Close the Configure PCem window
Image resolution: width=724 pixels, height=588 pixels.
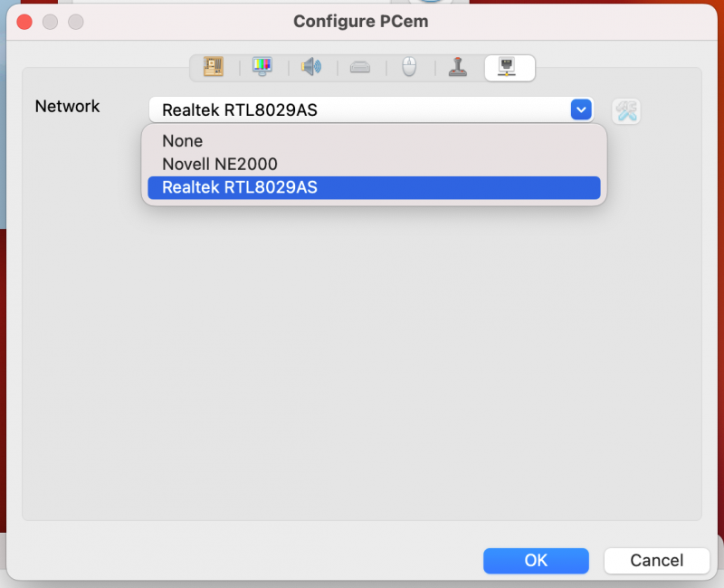click(24, 22)
